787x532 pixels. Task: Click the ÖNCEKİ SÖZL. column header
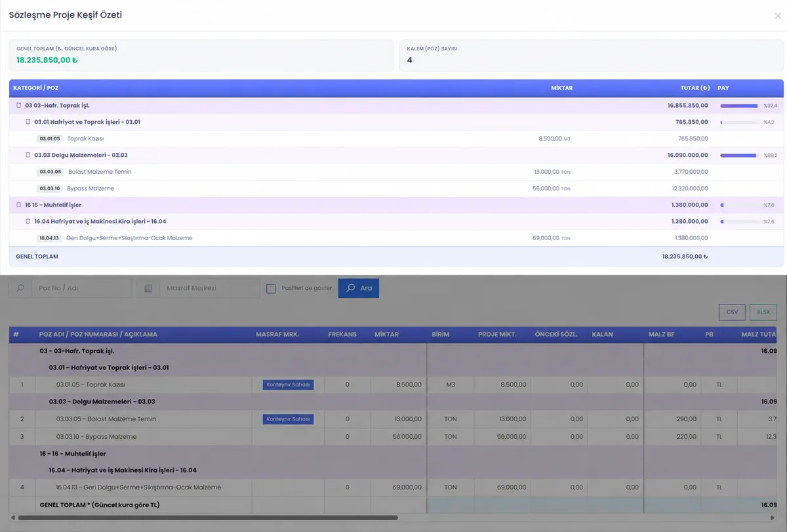556,335
